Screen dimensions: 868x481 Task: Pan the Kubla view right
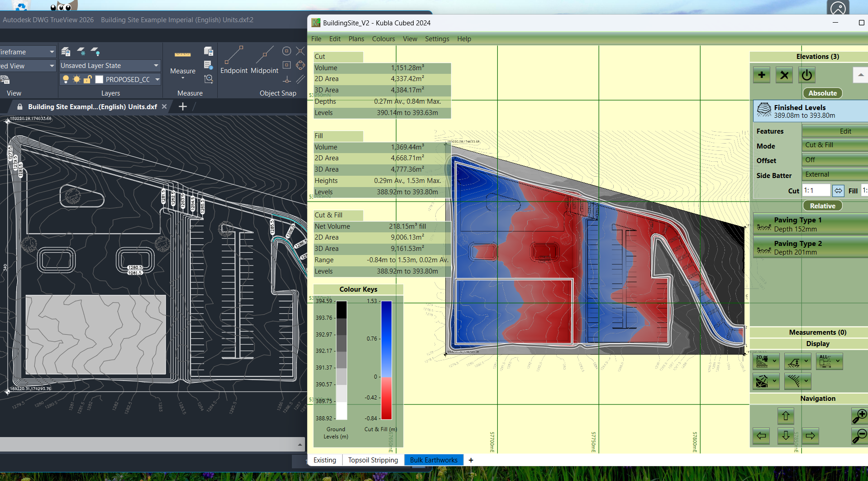point(811,436)
